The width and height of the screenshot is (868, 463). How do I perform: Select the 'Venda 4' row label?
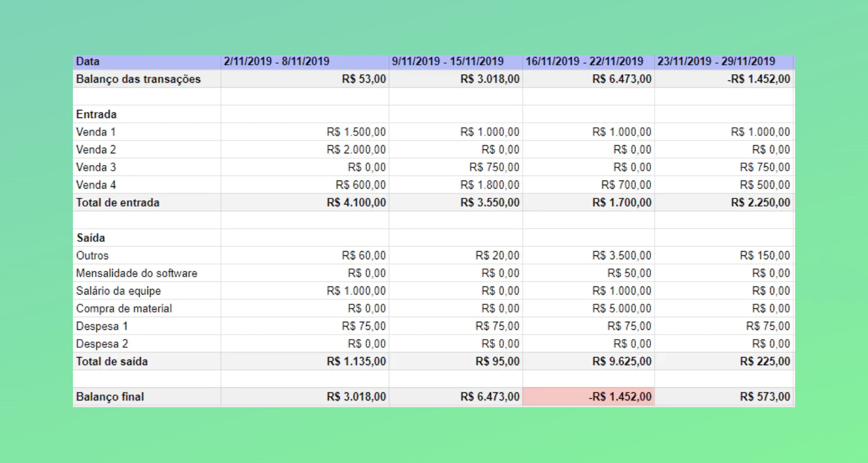click(147, 185)
